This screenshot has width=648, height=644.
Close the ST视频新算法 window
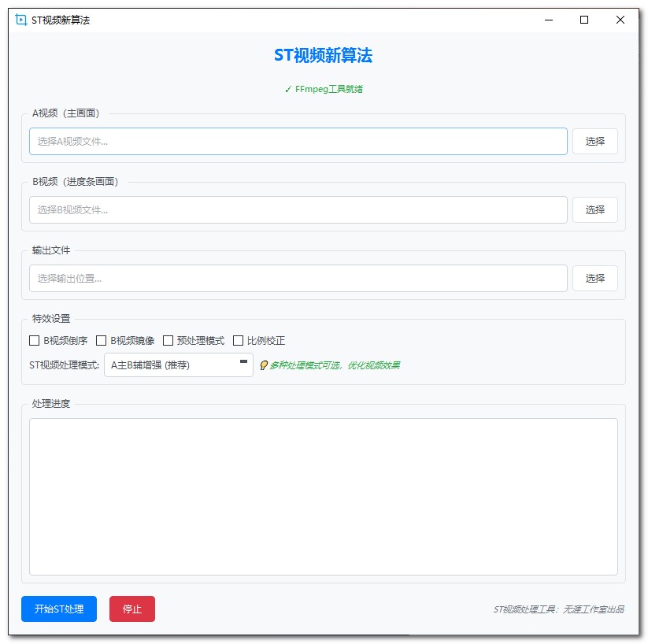tap(620, 20)
